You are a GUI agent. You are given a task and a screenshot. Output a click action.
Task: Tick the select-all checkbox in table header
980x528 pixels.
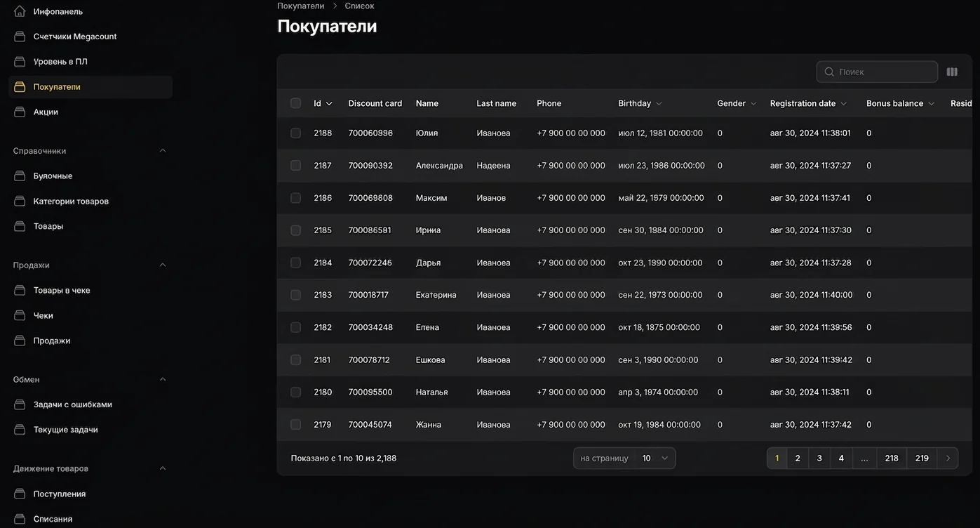(x=295, y=103)
